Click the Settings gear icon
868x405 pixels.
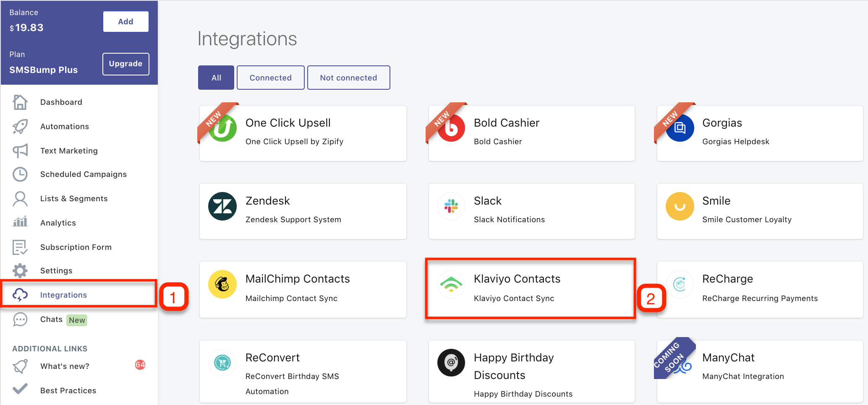20,270
